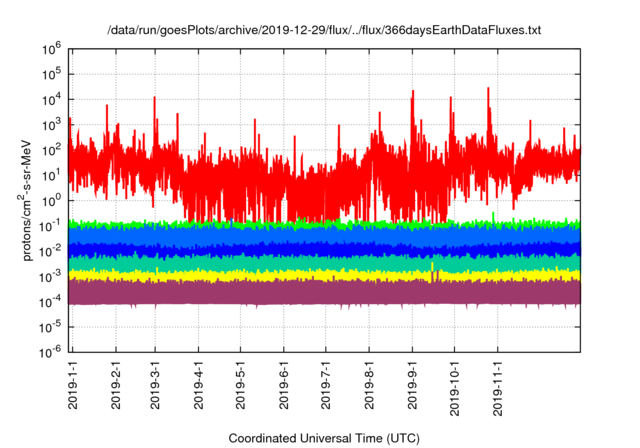Image resolution: width=640 pixels, height=448 pixels.
Task: Click the Coordinated Universal Time (UTC) axis title
Action: coord(324,439)
